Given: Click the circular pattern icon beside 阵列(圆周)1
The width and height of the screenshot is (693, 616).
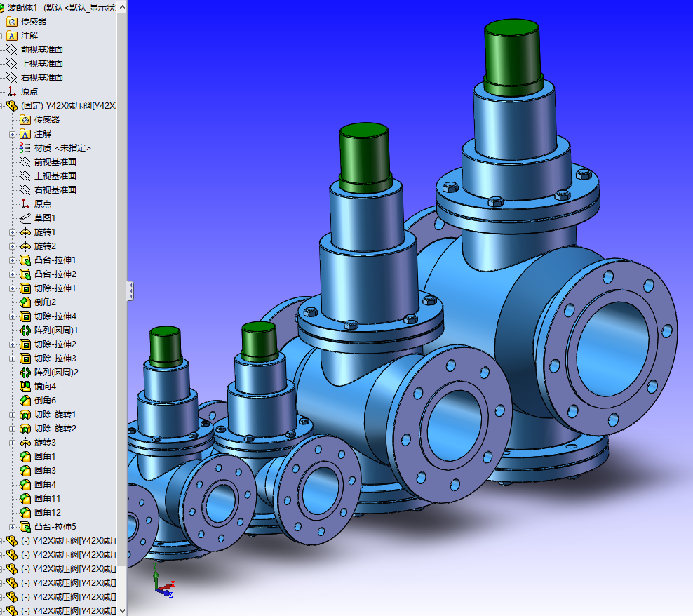Looking at the screenshot, I should pyautogui.click(x=25, y=330).
